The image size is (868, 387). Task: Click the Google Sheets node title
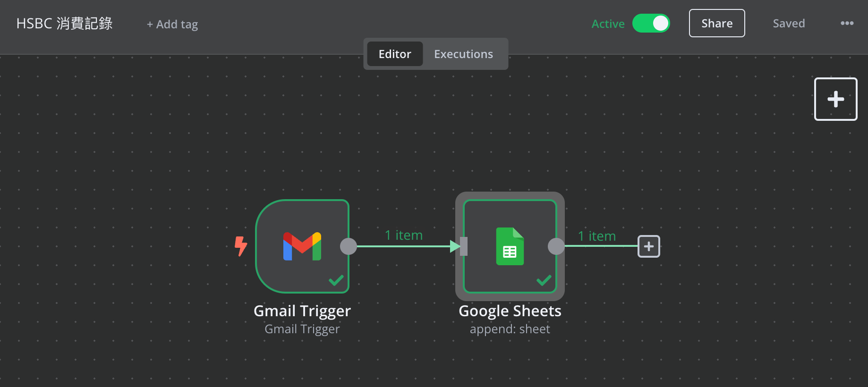tap(510, 311)
